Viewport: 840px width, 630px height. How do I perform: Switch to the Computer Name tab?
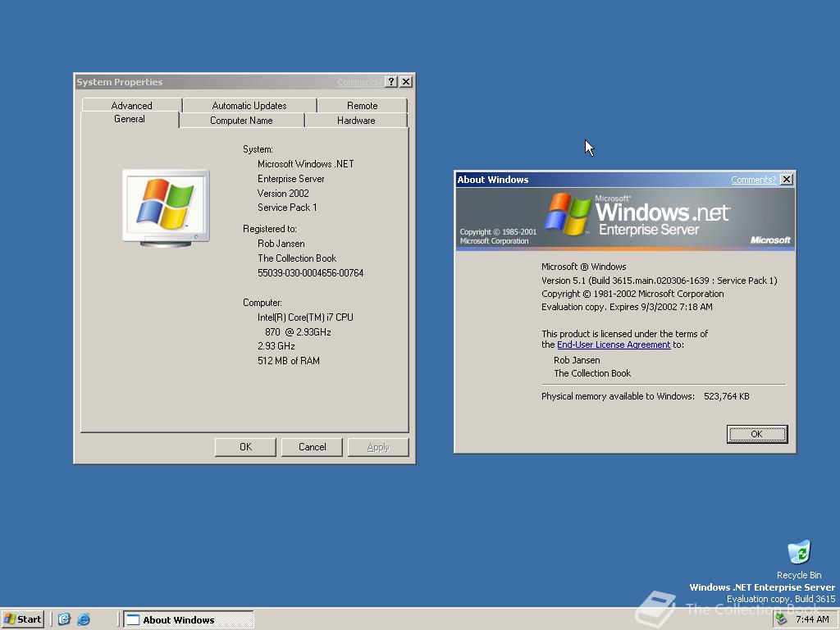pos(241,121)
